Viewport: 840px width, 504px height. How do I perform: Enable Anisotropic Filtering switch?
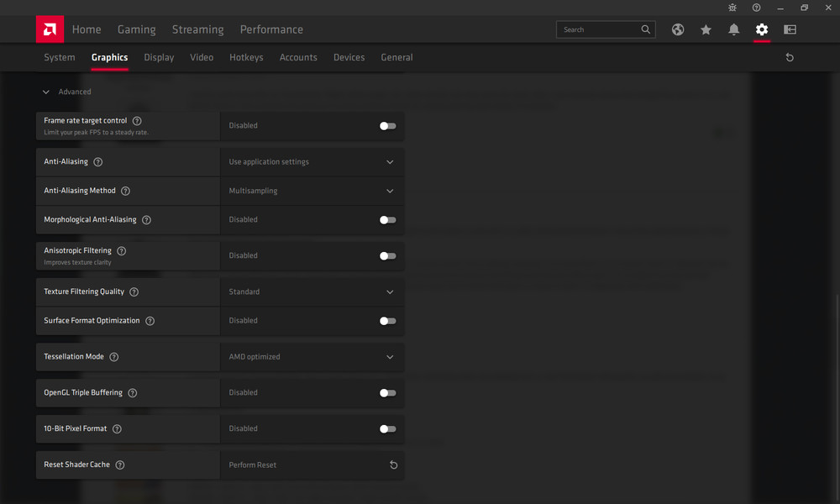point(387,256)
